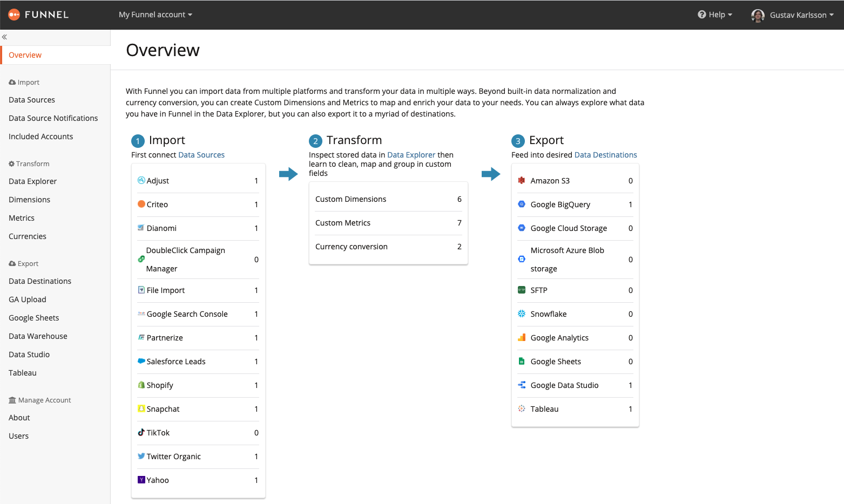Go to Included Accounts
This screenshot has height=504, width=844.
(41, 137)
